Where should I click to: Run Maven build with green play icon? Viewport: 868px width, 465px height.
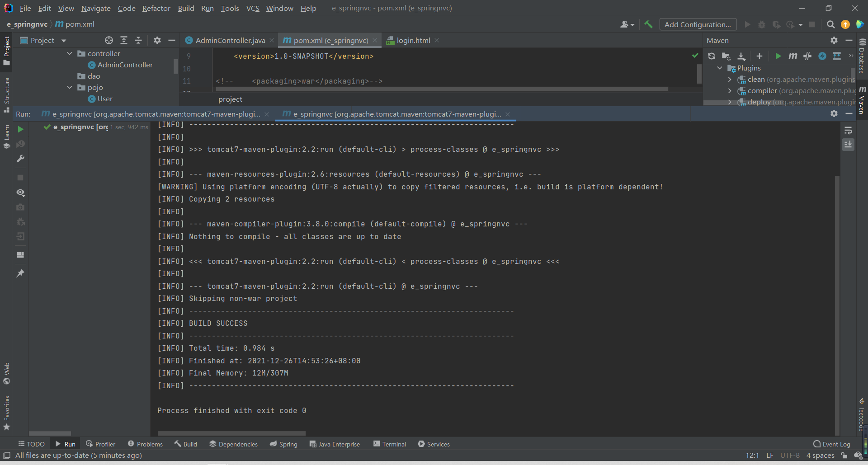coord(778,56)
